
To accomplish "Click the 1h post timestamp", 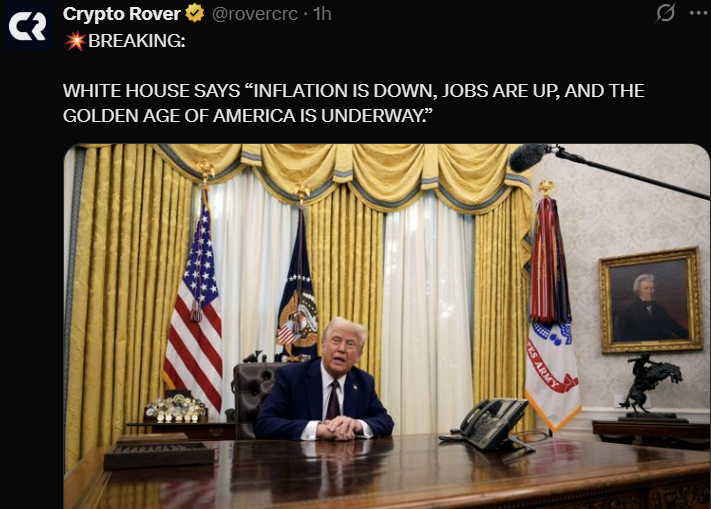I will (322, 14).
